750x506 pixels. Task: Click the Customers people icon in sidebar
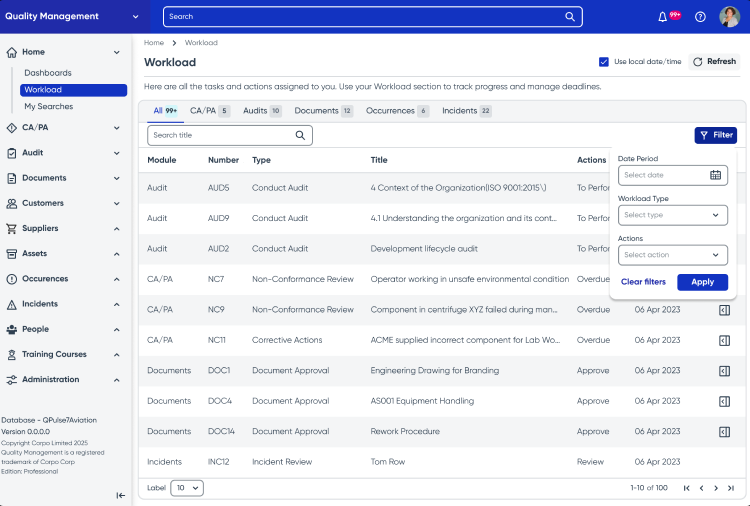point(11,203)
